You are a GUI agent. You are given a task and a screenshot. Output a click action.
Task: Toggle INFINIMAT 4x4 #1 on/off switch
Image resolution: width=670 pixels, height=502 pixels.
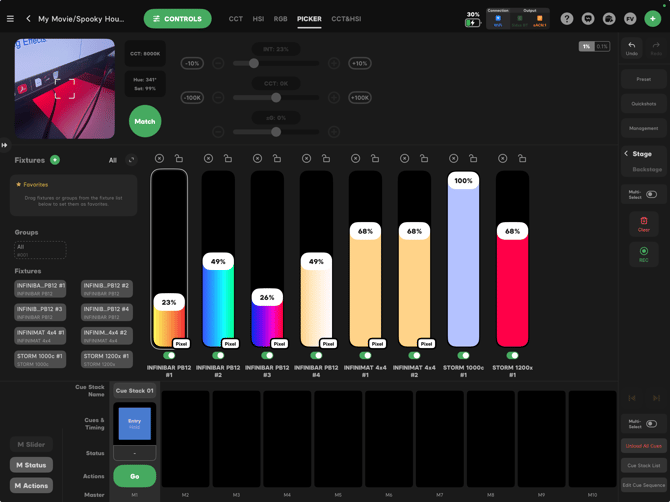pos(365,355)
